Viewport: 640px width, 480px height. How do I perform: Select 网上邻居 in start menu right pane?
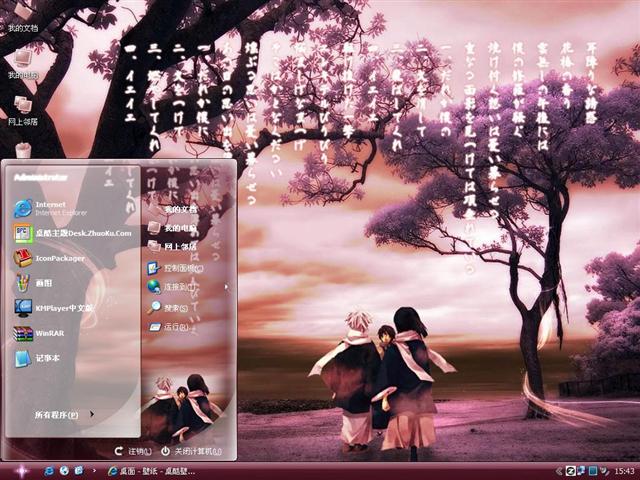173,246
